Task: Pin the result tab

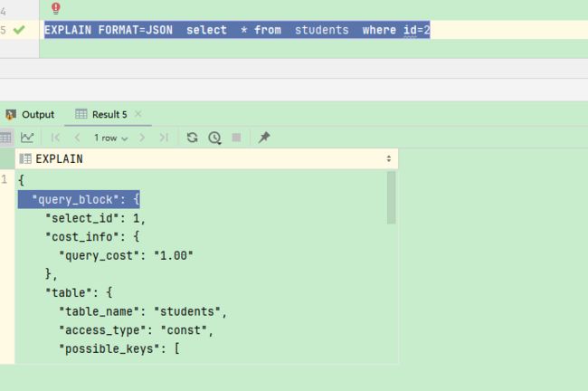Action: [x=264, y=138]
